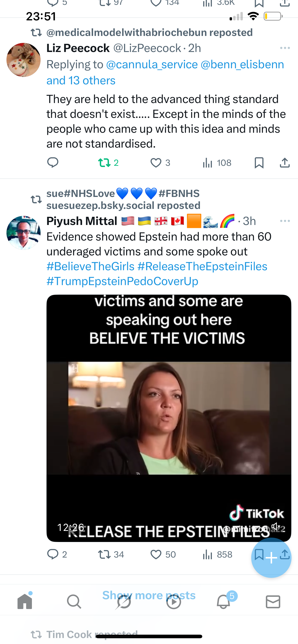Image resolution: width=298 pixels, height=644 pixels.
Task: Open more options for Piyush Mittal's post
Action: click(285, 221)
